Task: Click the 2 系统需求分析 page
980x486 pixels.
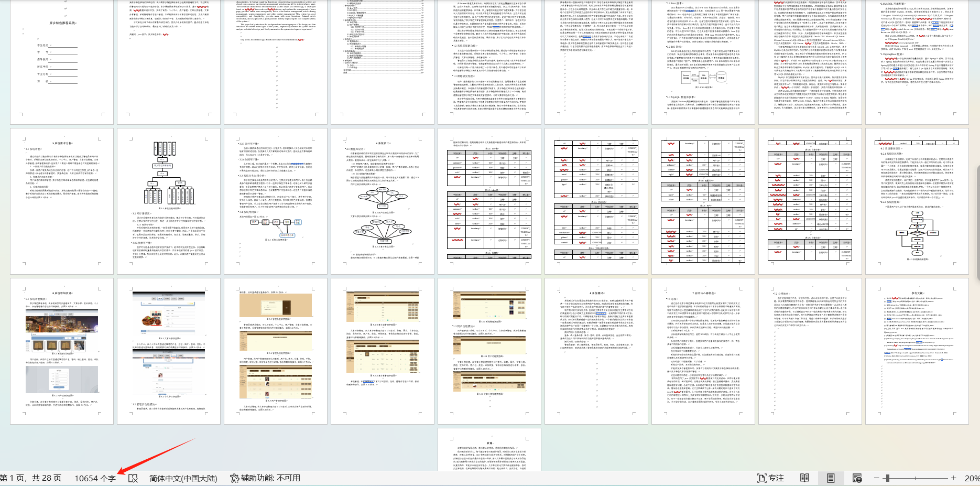Action: point(62,201)
